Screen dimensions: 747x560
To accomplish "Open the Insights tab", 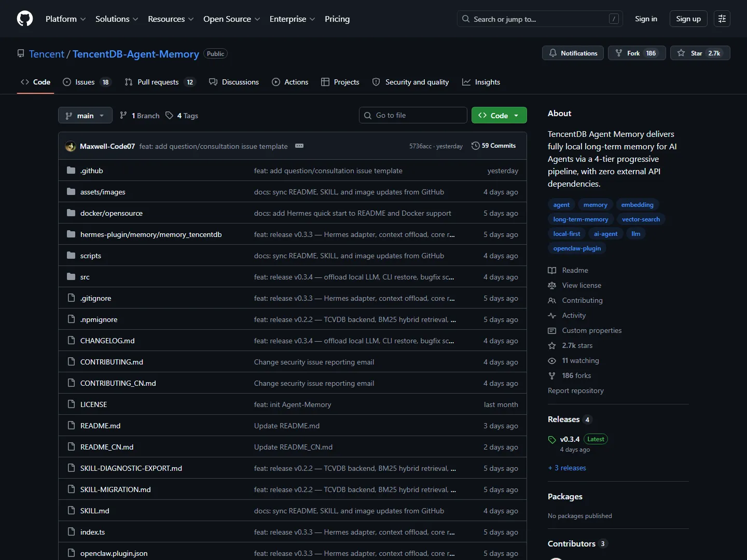I will 481,82.
